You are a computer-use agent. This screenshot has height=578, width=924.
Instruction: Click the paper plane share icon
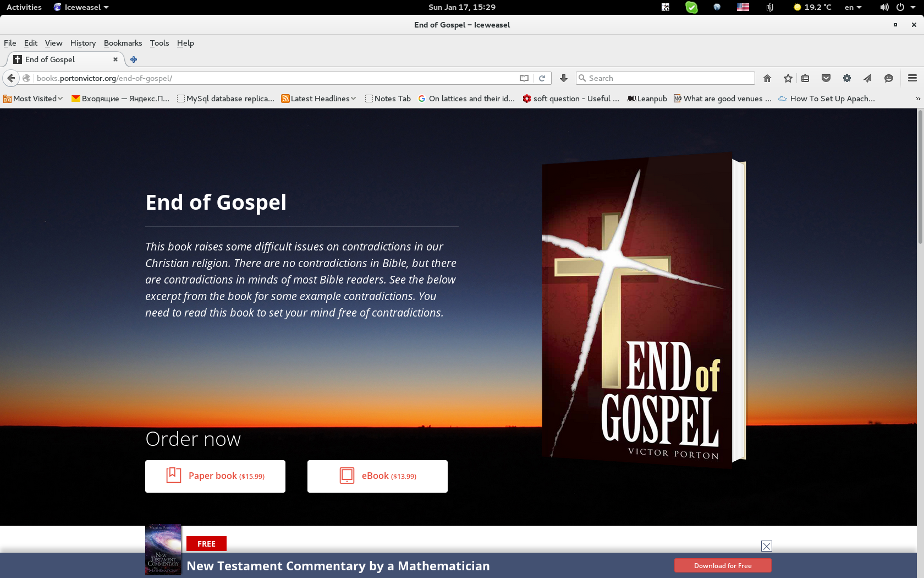point(867,78)
